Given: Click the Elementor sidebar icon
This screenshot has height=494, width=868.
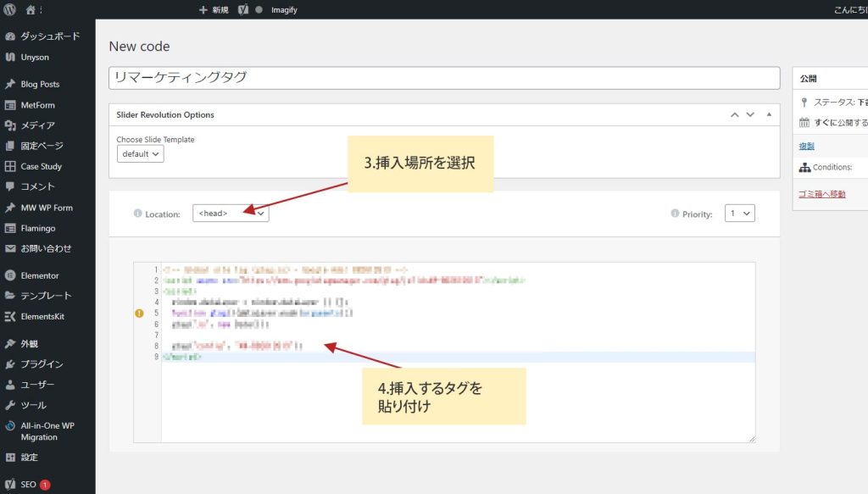Looking at the screenshot, I should coord(10,275).
